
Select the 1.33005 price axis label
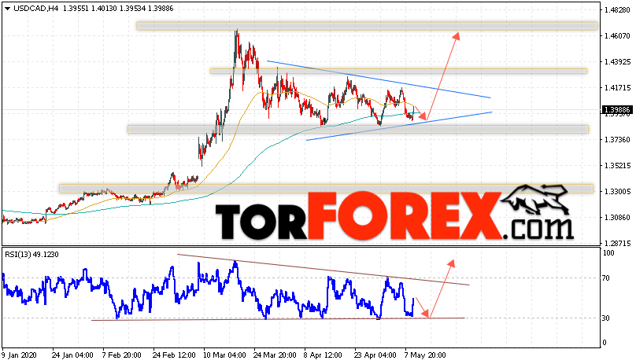[x=617, y=192]
